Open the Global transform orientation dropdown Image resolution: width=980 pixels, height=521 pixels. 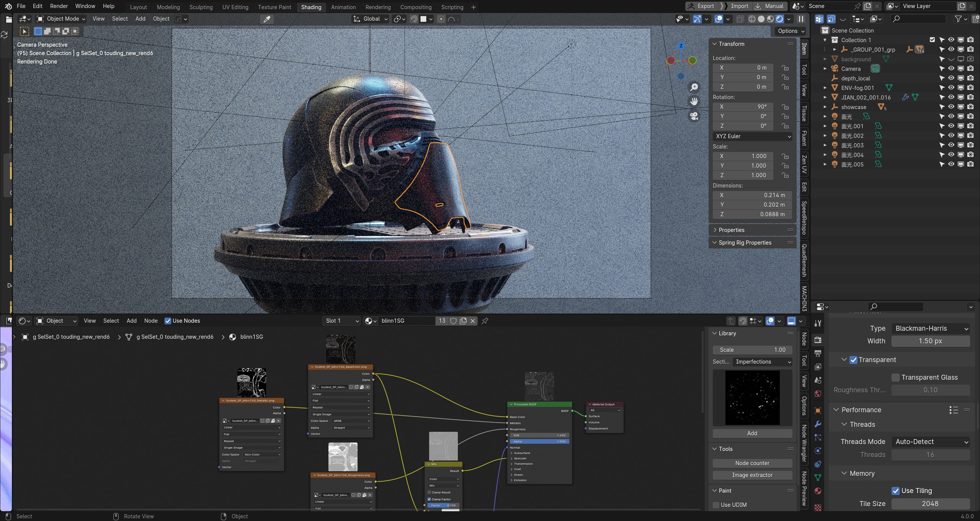pyautogui.click(x=370, y=19)
